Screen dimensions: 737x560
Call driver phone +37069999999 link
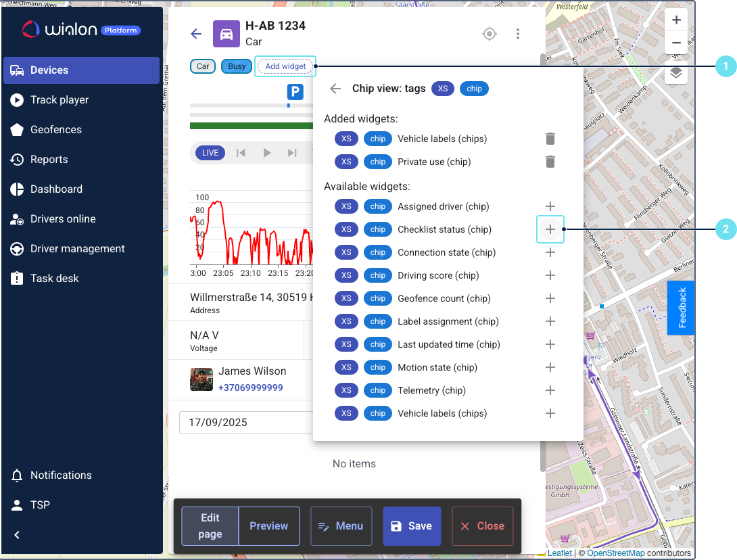tap(251, 388)
